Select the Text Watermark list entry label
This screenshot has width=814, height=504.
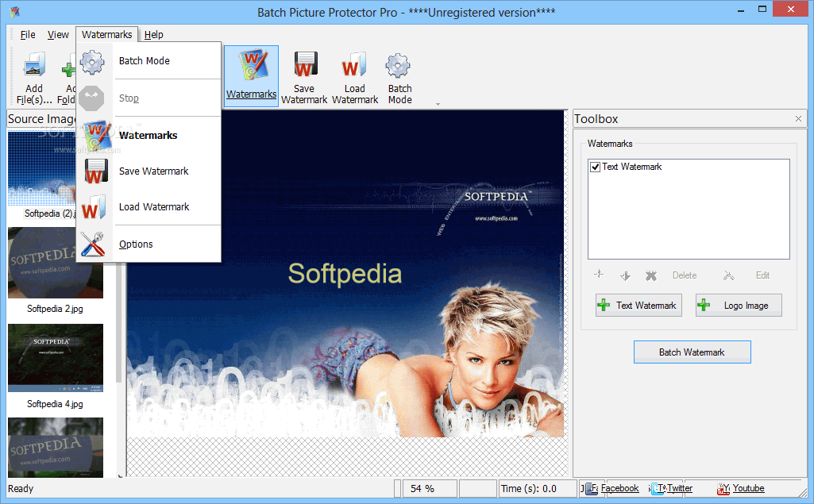click(x=632, y=167)
